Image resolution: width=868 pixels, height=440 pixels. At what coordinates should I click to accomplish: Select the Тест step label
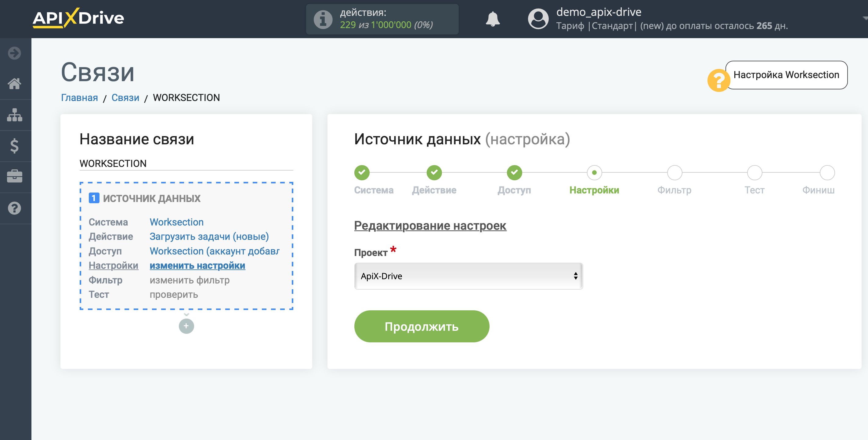point(754,190)
